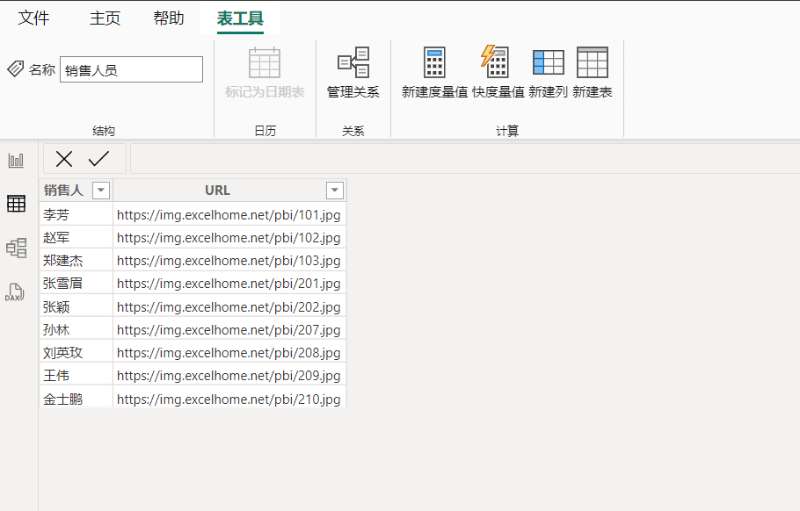Switch to the 主页 tab

click(x=105, y=18)
